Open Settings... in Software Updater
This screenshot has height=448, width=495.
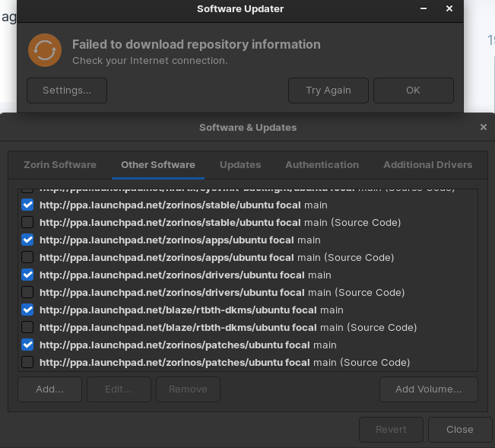(x=67, y=91)
